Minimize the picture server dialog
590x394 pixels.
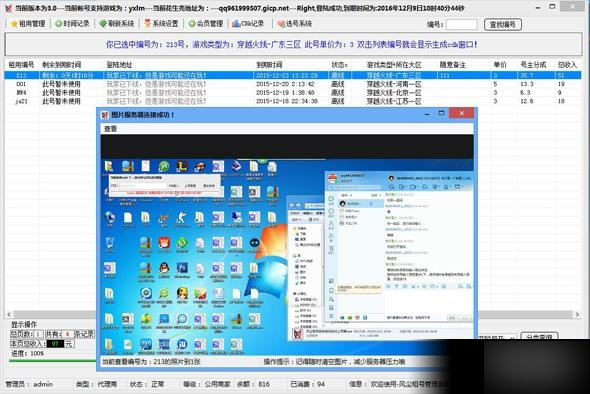click(427, 113)
